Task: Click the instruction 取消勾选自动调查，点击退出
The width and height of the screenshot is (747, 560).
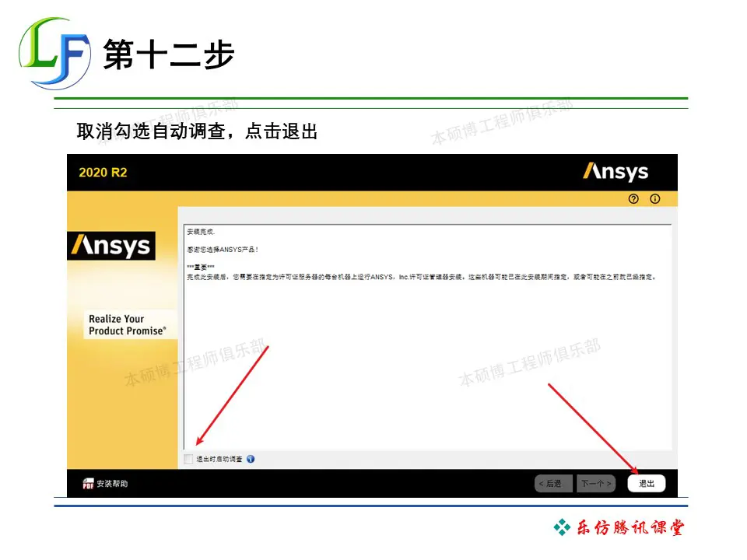Action: [x=197, y=131]
